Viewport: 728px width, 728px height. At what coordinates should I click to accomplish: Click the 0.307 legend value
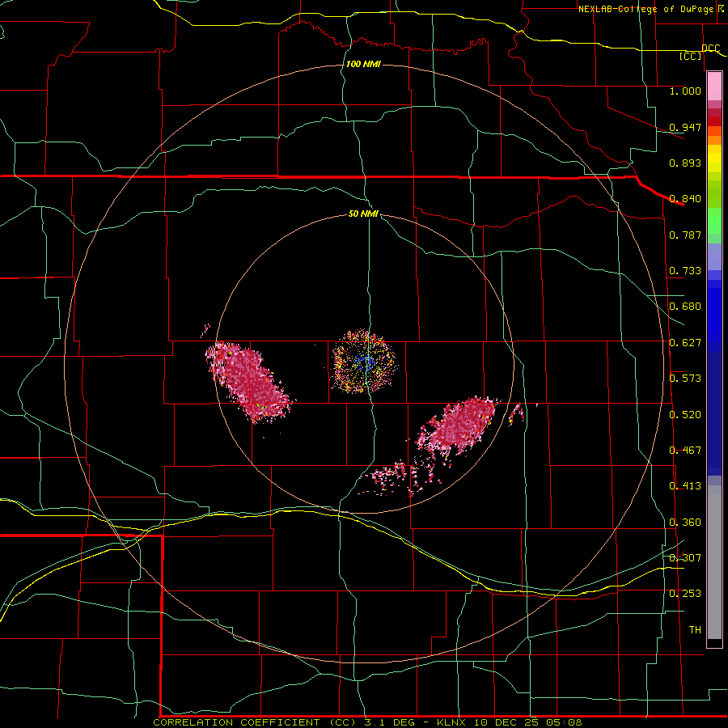click(x=685, y=557)
